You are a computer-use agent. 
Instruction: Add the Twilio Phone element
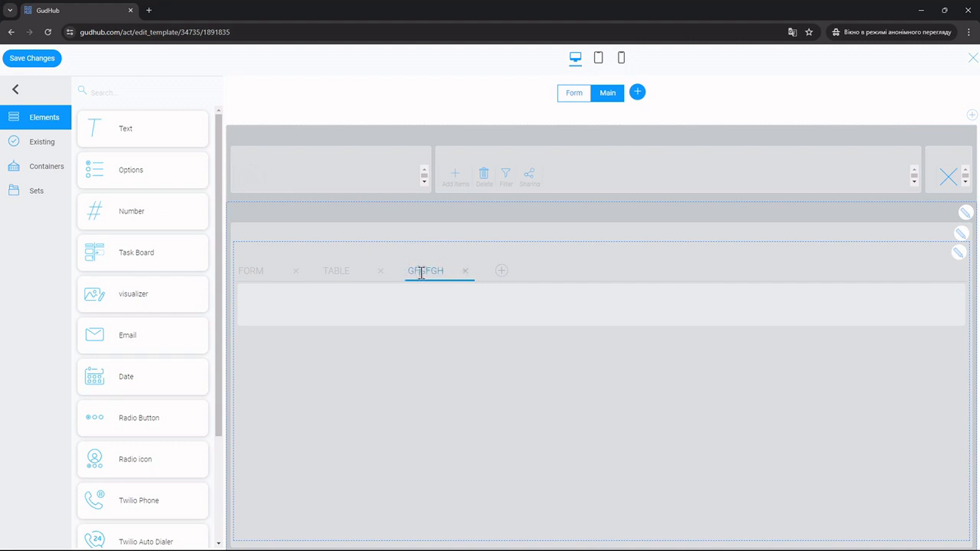coord(143,501)
